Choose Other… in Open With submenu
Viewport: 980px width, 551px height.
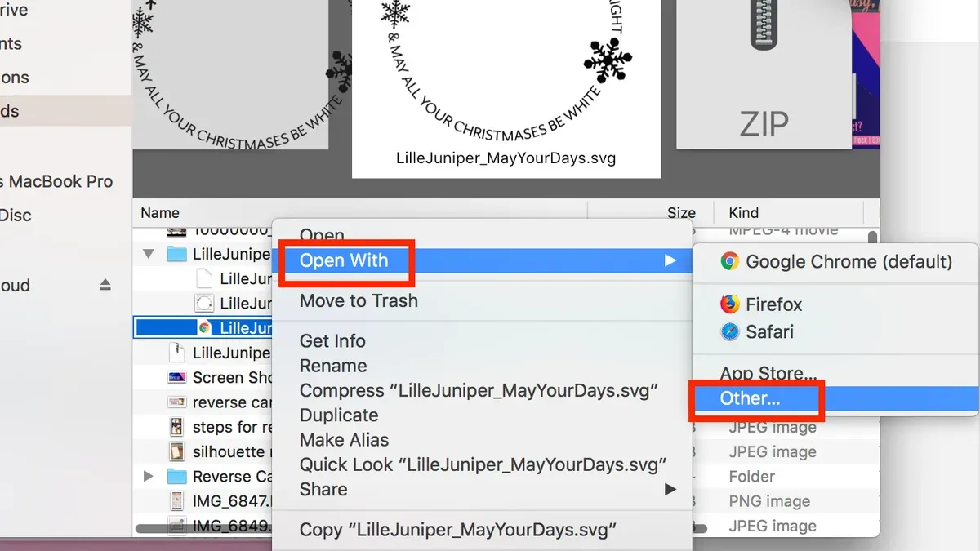coord(835,398)
